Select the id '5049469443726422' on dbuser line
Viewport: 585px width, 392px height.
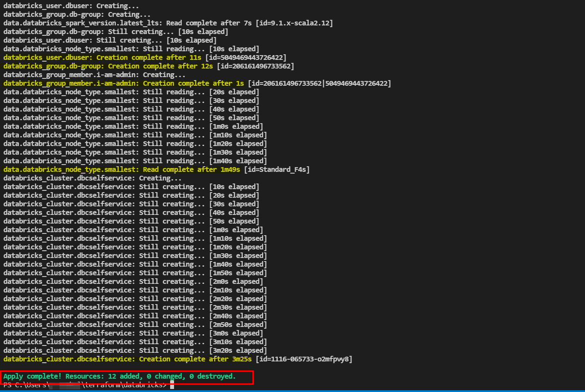(x=252, y=58)
